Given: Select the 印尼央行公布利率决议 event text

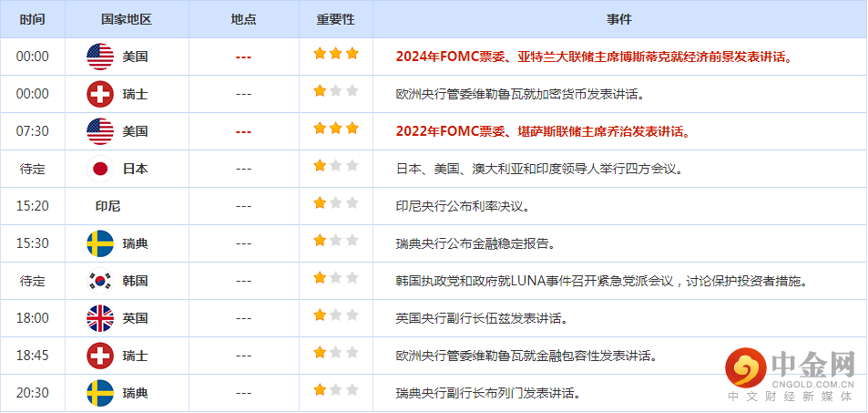Looking at the screenshot, I should coord(464,206).
